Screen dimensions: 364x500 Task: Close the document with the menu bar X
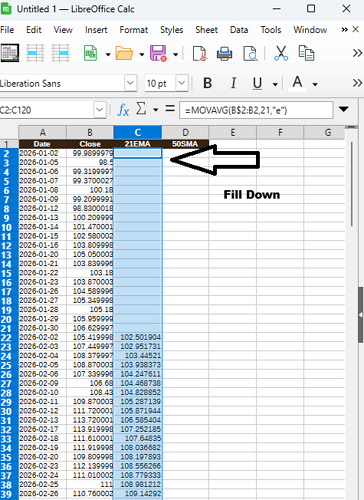pos(356,29)
